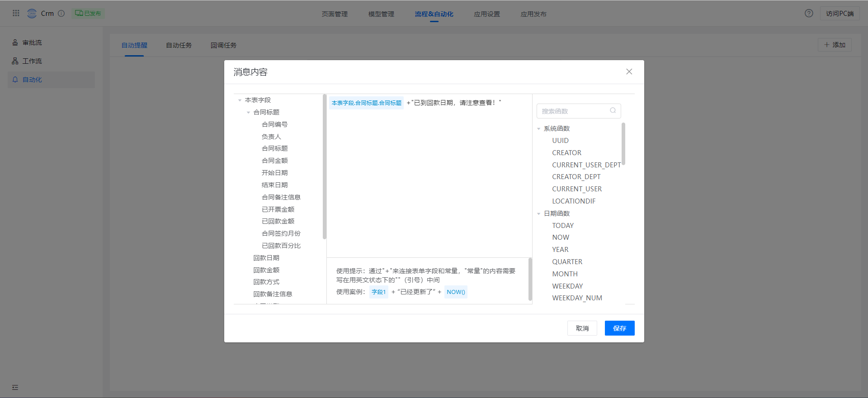Click the field tree scrollbar
Screen dimensions: 868x398
325,166
